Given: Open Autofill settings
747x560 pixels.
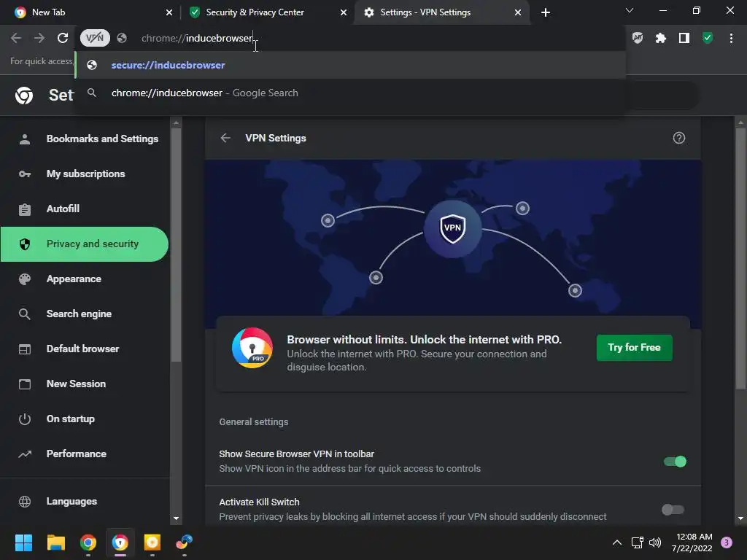Looking at the screenshot, I should point(85,209).
